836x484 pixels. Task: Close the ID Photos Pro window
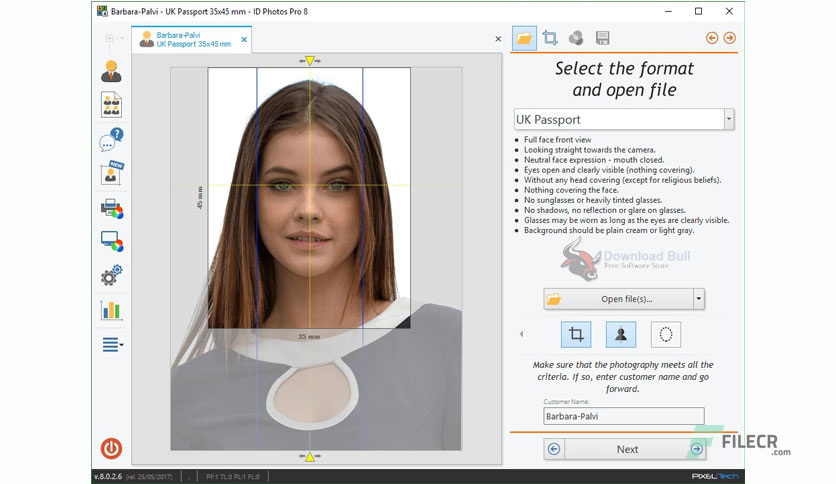coord(729,11)
